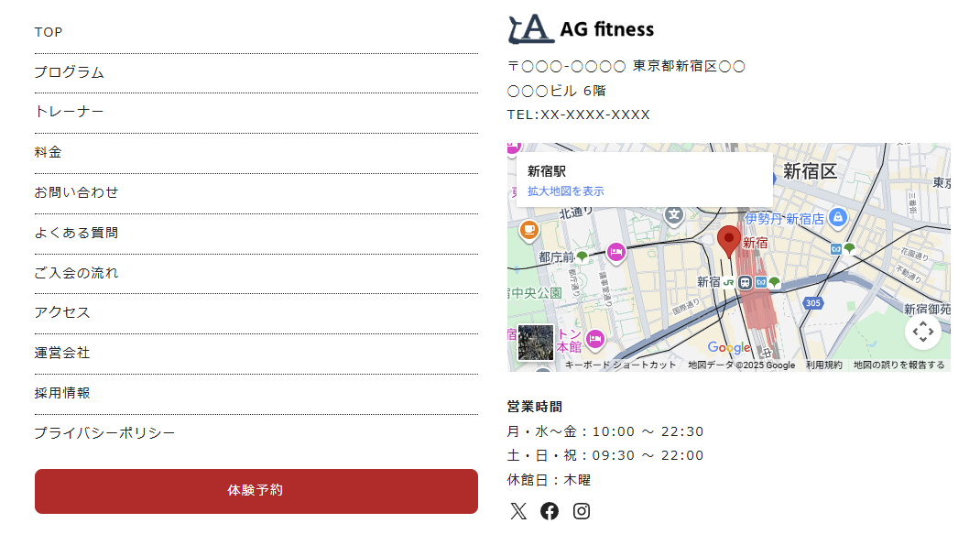Click the 月・水～金 hours line
Viewport: 980px width, 545px height.
[605, 431]
